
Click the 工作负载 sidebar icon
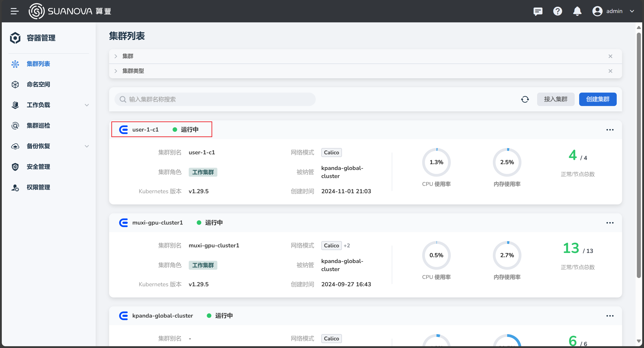[x=15, y=105]
